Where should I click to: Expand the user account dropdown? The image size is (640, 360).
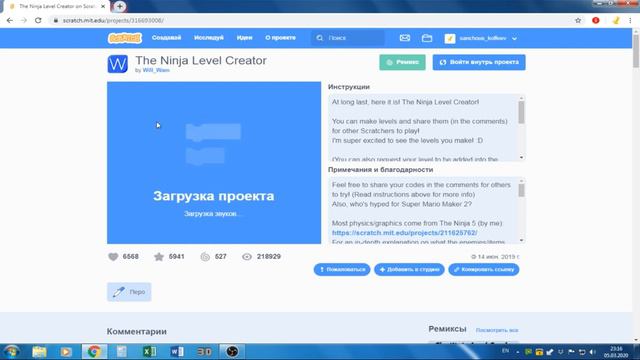[514, 38]
